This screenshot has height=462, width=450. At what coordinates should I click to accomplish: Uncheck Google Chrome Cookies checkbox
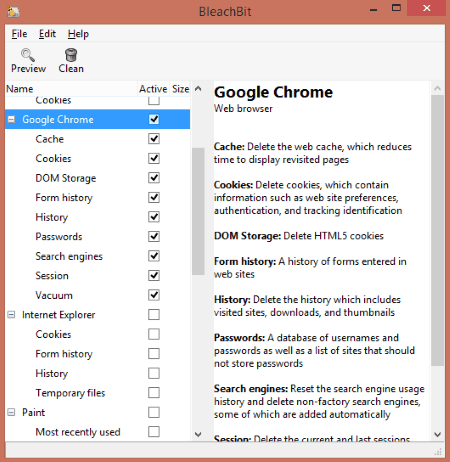tap(154, 158)
